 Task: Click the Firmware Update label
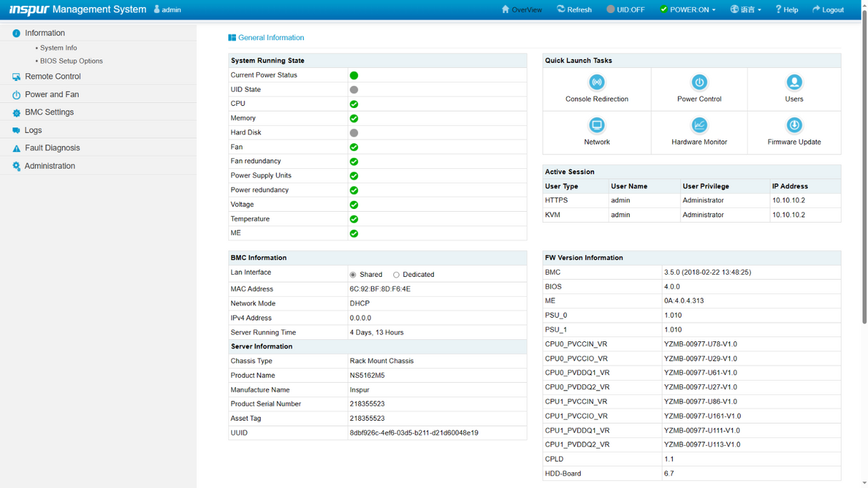point(794,142)
